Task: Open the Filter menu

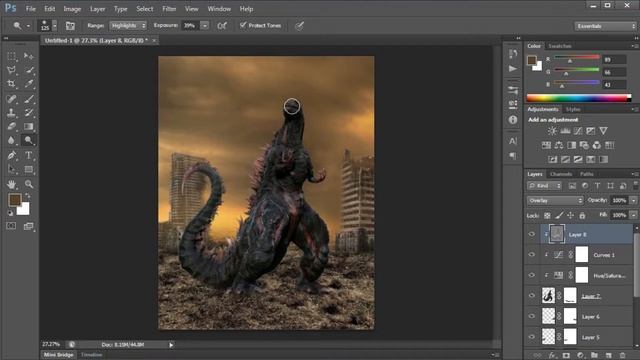Action: 169,9
